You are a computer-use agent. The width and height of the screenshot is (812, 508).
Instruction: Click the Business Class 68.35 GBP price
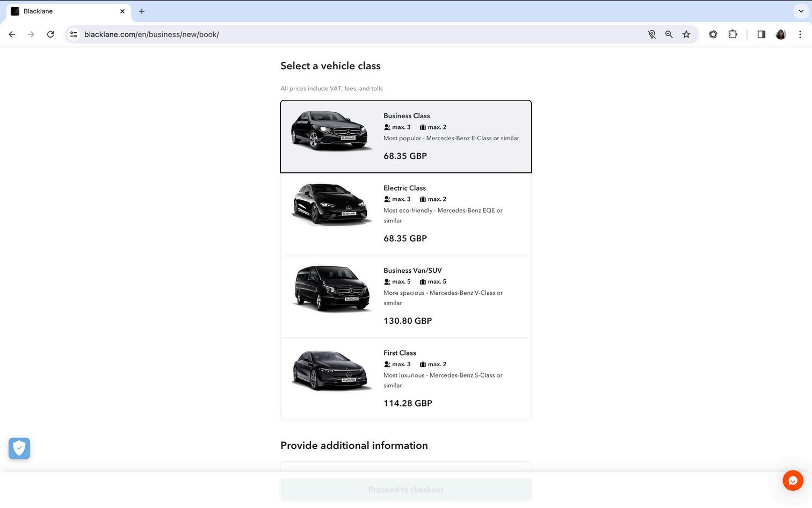405,156
